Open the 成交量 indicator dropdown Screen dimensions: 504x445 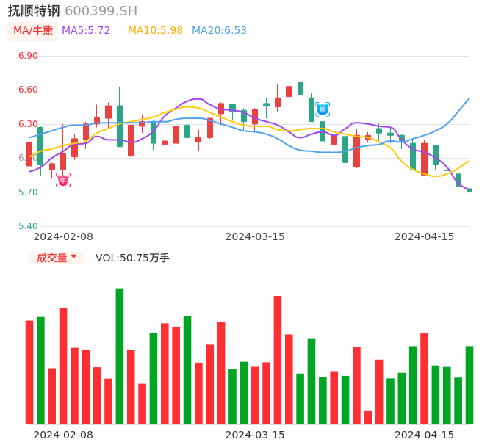tap(57, 258)
